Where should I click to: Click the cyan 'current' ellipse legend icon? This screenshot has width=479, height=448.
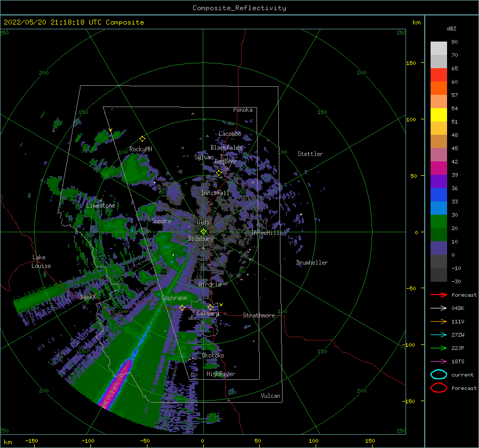coord(439,374)
